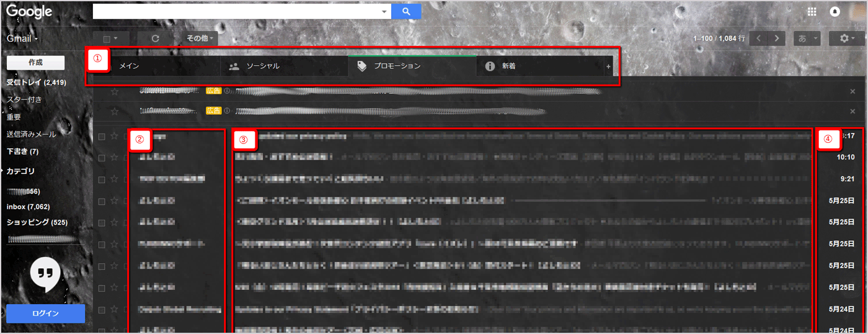Screen dimensions: 868x334
Task: Expand the その他 actions menu
Action: pos(201,38)
